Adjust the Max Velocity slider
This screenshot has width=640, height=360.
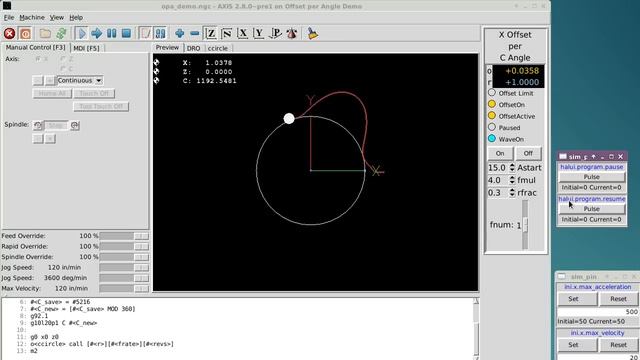point(124,288)
